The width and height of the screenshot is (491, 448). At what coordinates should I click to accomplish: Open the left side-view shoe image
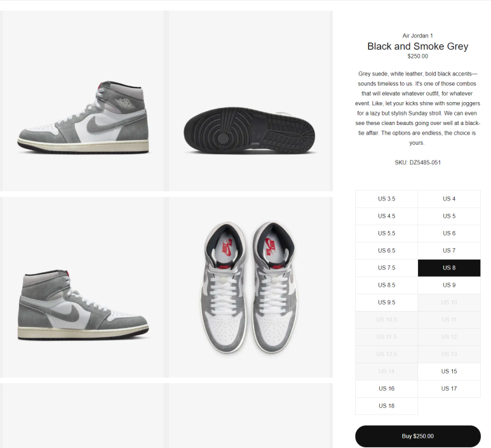[x=83, y=101]
